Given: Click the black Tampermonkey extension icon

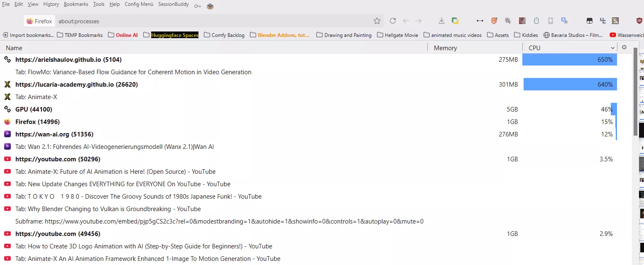Looking at the screenshot, I should click(590, 21).
